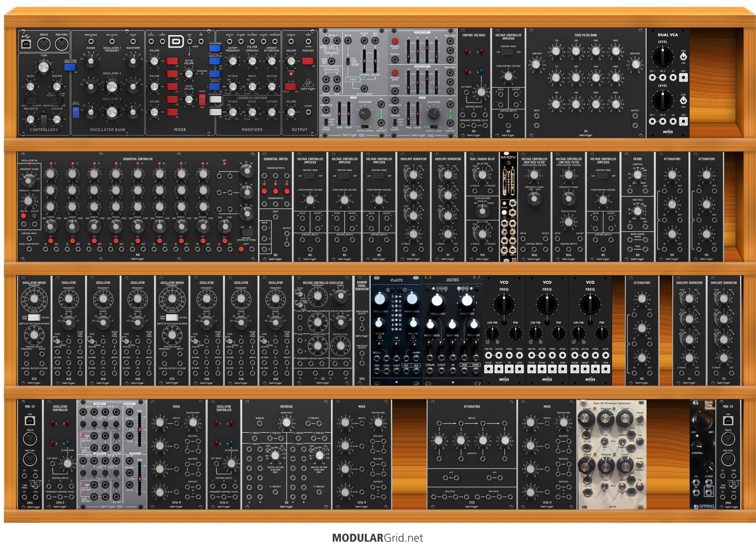This screenshot has height=547, width=756.
Task: Click the Noise Volume knob
Action: click(x=189, y=100)
